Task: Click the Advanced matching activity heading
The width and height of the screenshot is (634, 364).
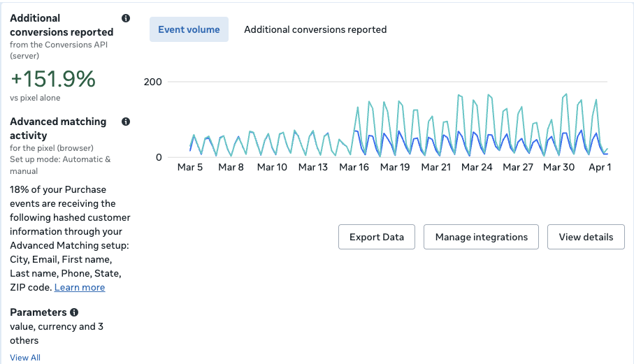Action: pos(58,129)
